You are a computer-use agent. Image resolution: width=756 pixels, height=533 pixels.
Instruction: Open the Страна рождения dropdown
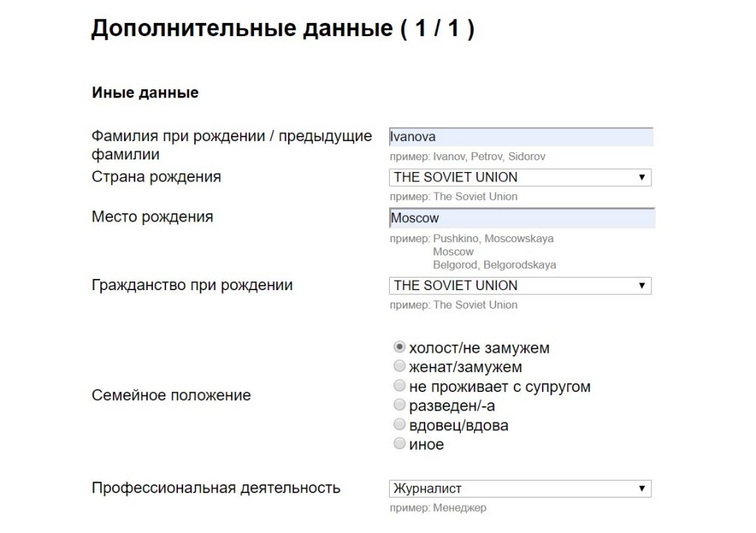pos(520,177)
